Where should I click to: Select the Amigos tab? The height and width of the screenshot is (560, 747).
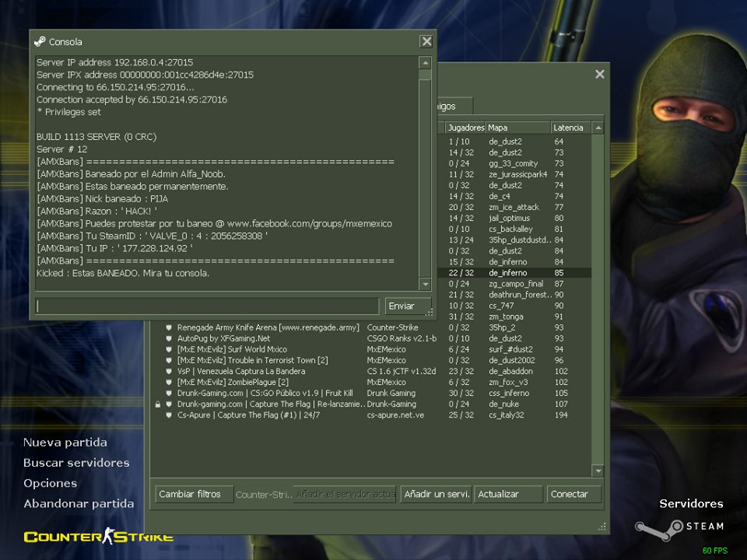455,107
